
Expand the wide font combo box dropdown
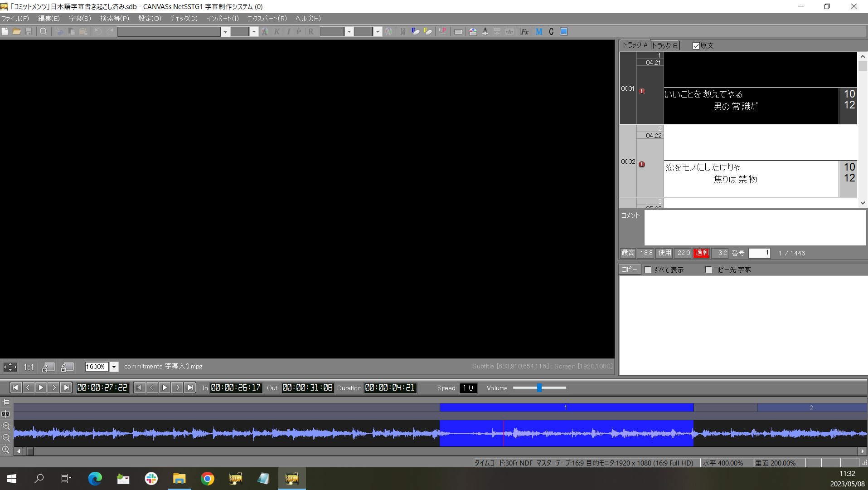click(x=225, y=32)
